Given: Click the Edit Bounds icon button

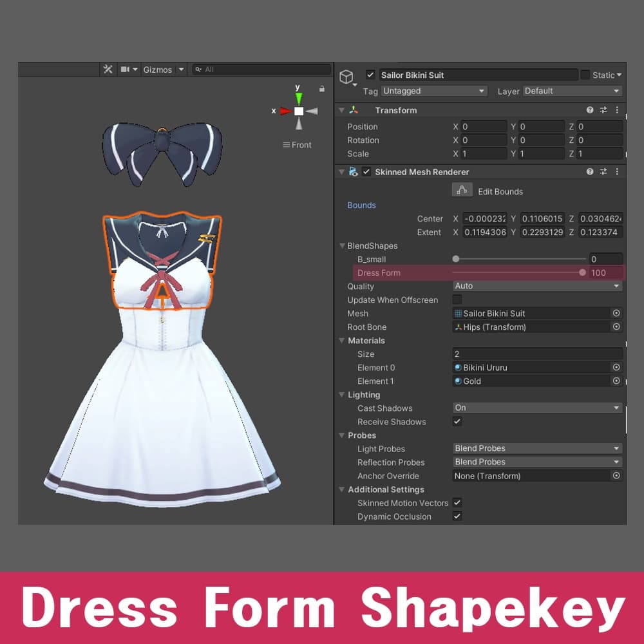Looking at the screenshot, I should pos(460,191).
